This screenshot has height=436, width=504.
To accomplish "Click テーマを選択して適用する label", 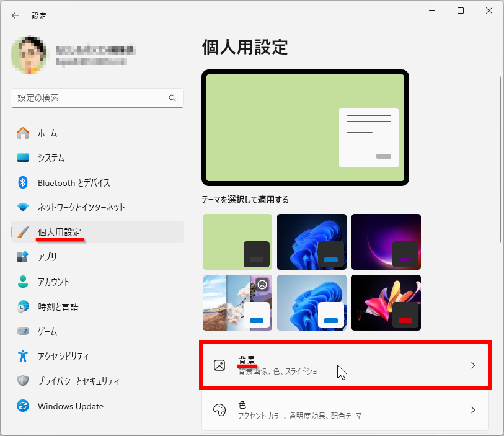I will 245,200.
